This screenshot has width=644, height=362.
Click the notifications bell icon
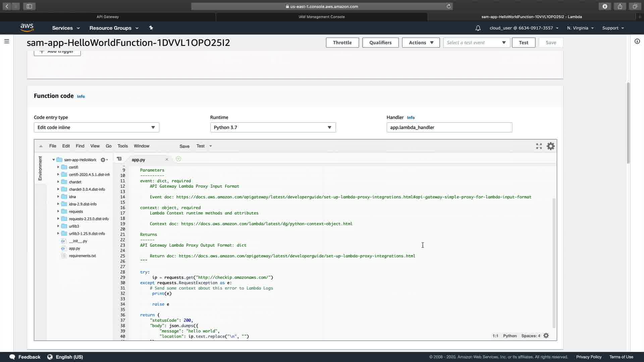478,28
